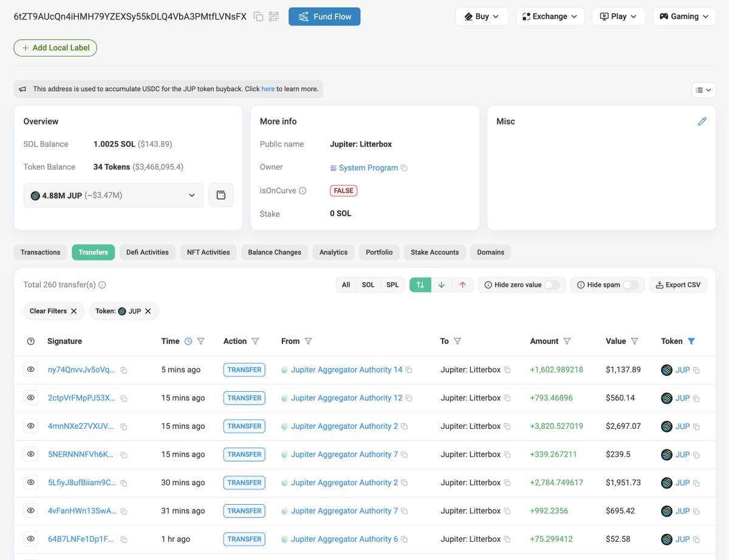Open the Play dropdown
This screenshot has height=560, width=729.
(618, 16)
